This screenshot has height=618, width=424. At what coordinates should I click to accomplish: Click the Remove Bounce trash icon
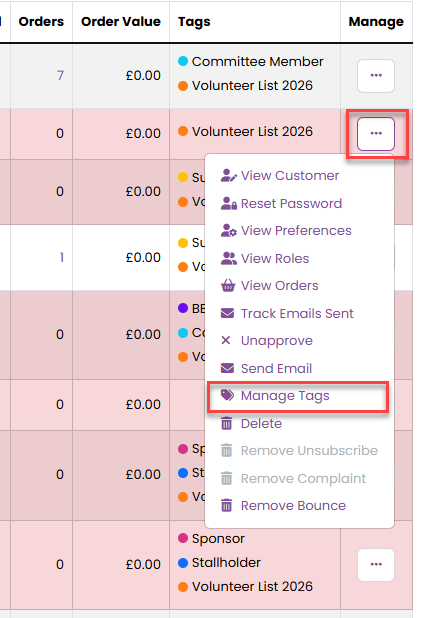(227, 505)
